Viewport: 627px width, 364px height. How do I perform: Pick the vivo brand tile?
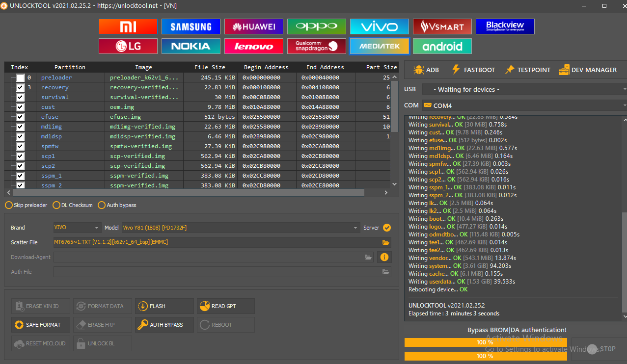click(x=380, y=26)
